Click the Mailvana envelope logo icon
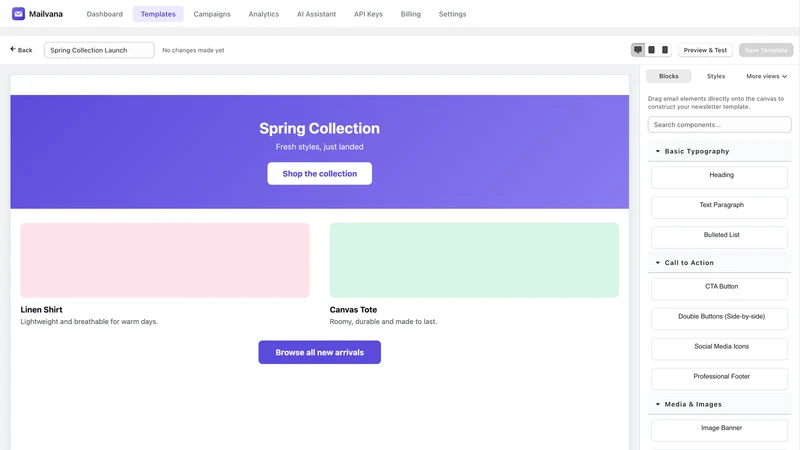Viewport: 800px width, 450px height. coord(18,14)
